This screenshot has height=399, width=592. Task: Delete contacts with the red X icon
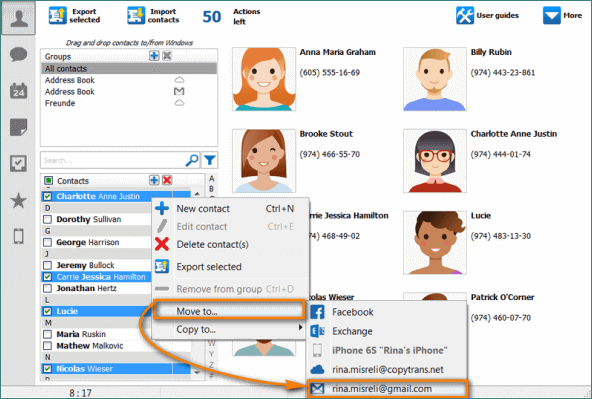pyautogui.click(x=167, y=180)
